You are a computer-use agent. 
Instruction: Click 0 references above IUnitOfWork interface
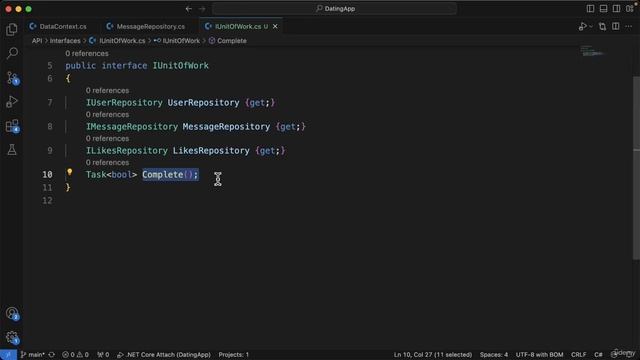[x=87, y=53]
